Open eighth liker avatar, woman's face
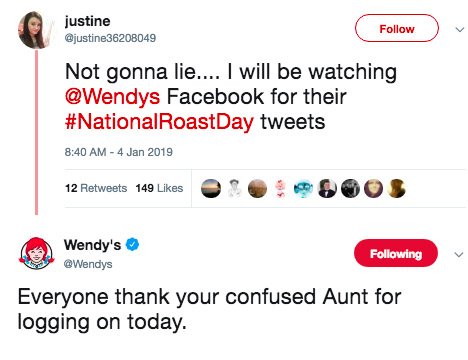Viewport: 468px width, 360px height. pos(373,188)
